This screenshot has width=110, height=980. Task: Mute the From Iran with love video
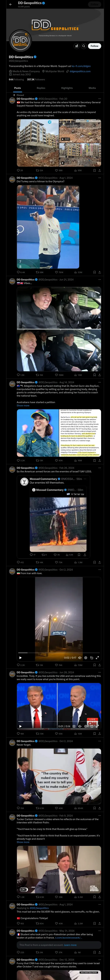[80, 657]
